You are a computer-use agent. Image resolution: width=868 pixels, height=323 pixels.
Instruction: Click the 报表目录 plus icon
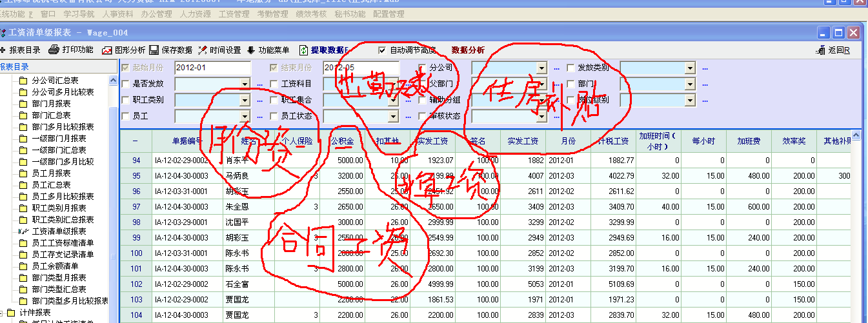tap(3, 50)
